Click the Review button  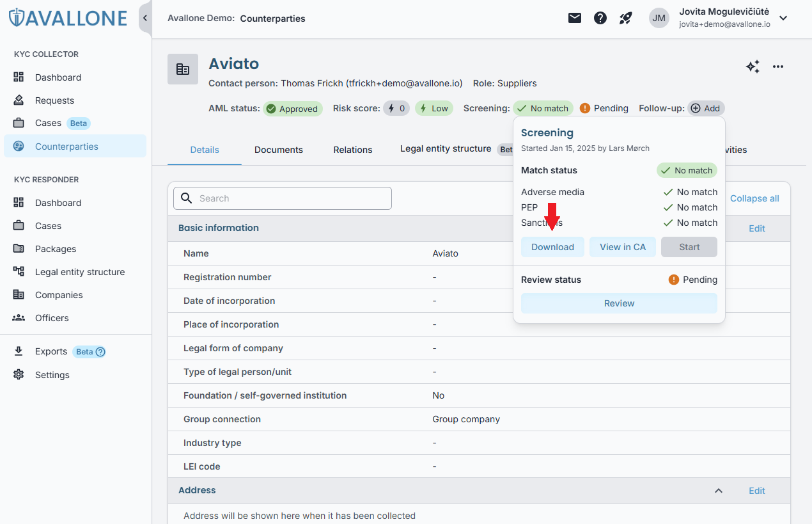(619, 303)
